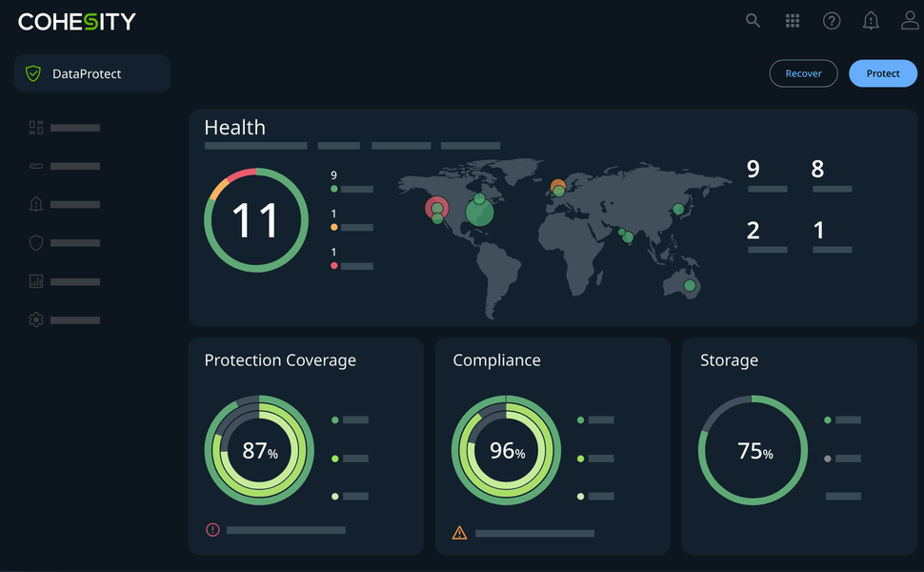This screenshot has height=572, width=924.
Task: Click the 11 health donut chart
Action: (256, 220)
